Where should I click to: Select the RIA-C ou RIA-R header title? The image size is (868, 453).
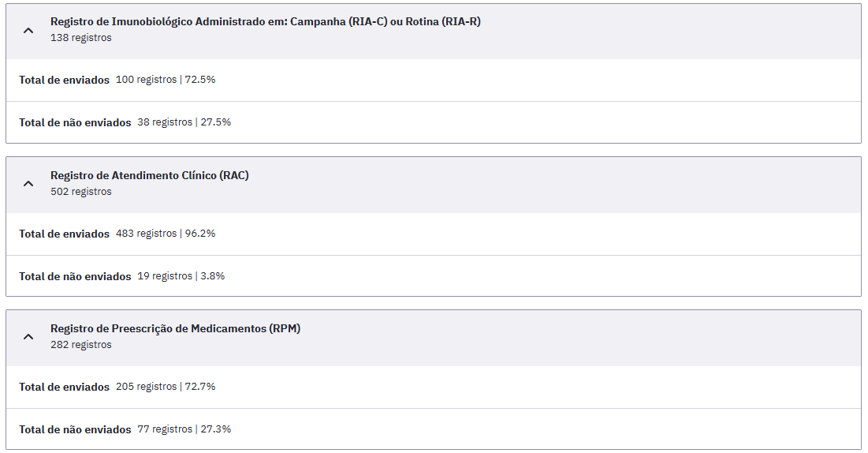pos(266,21)
